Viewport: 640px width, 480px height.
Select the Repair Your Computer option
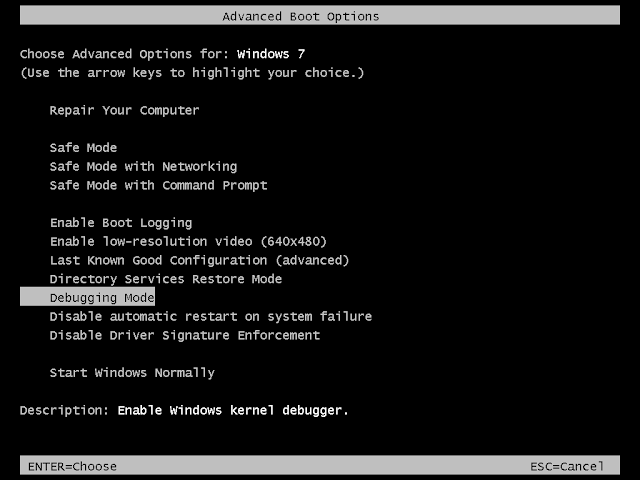click(x=124, y=111)
